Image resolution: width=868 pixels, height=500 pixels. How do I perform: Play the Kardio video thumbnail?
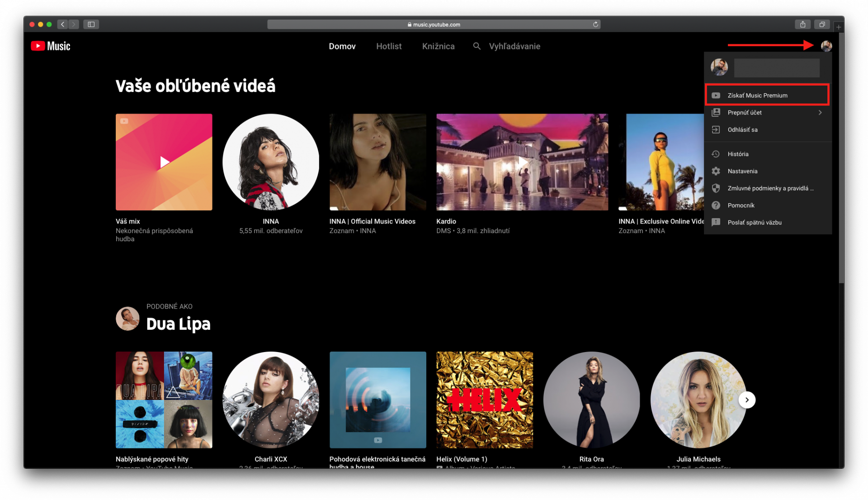[522, 162]
